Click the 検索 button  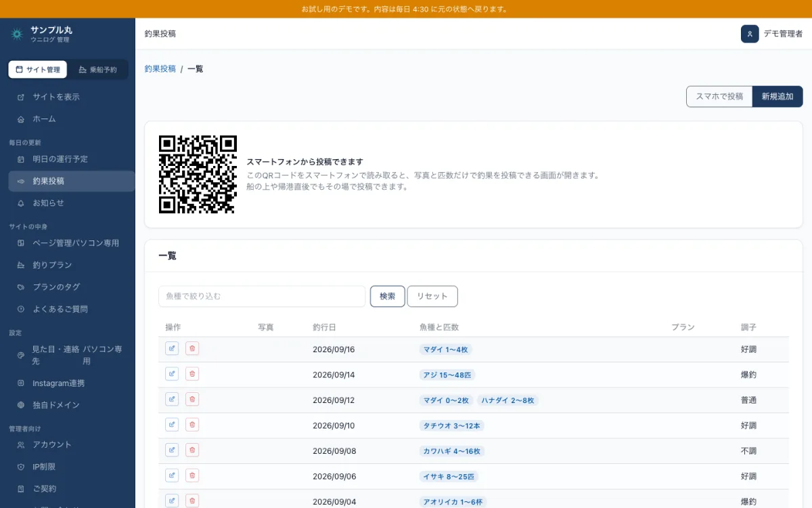tap(388, 296)
